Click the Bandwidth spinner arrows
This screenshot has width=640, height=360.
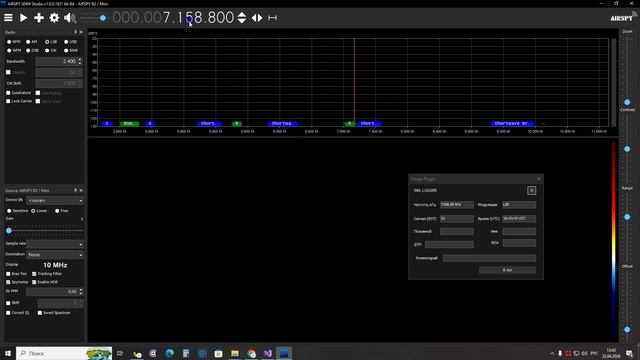(80, 61)
